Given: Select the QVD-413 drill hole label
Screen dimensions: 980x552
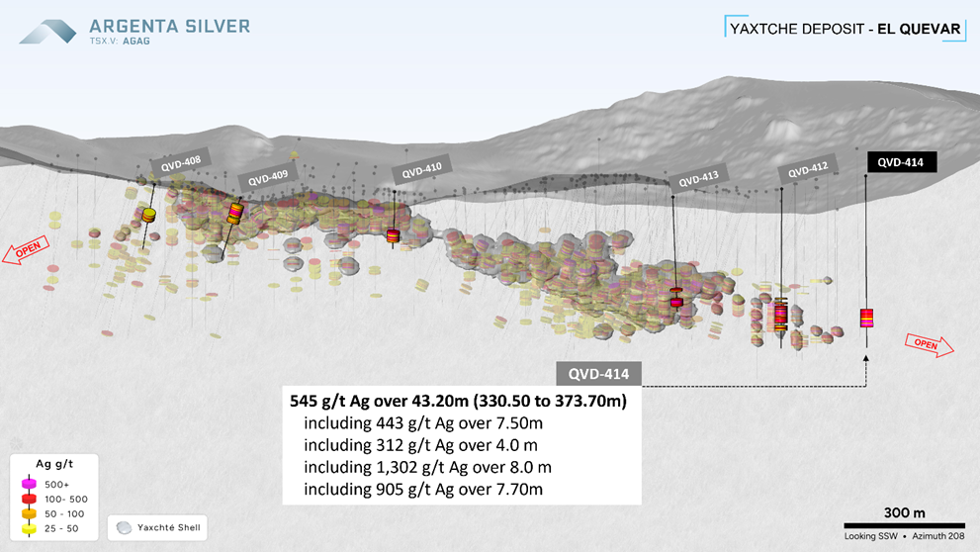Looking at the screenshot, I should click(x=698, y=179).
